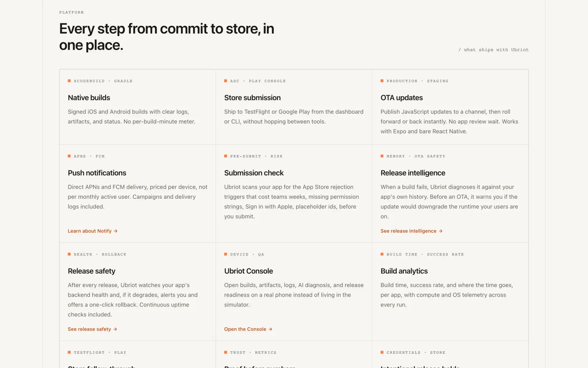Viewport: 588px width, 368px height.
Task: Click the Release intelligence heading
Action: [413, 173]
